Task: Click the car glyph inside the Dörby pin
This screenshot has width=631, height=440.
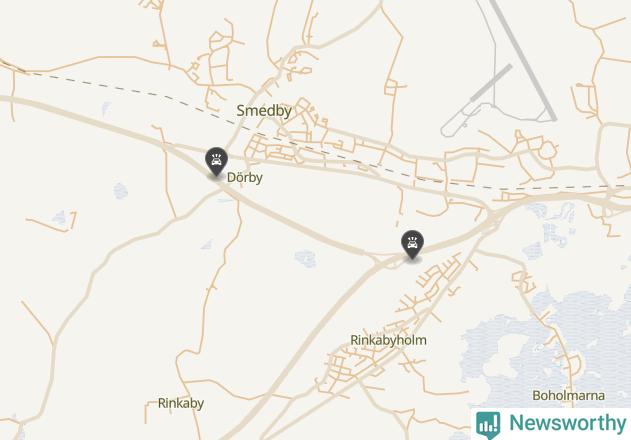Action: pyautogui.click(x=217, y=160)
